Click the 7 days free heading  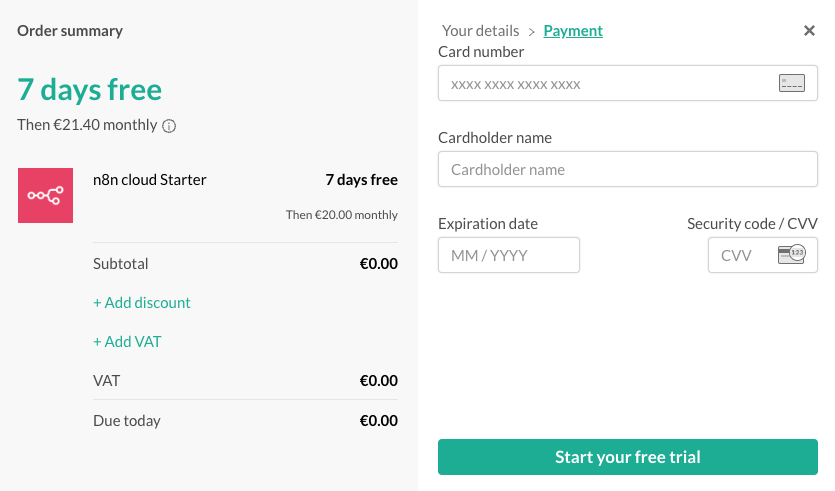pos(90,89)
